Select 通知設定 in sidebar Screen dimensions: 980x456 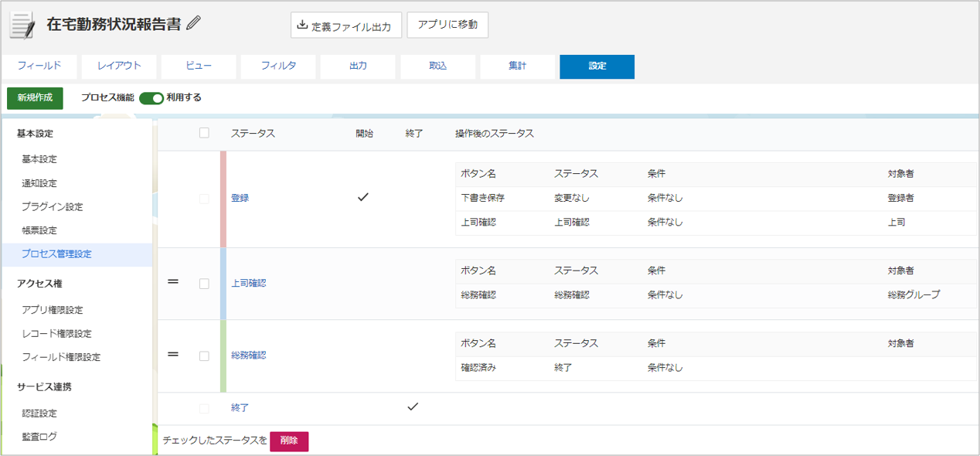(77, 183)
